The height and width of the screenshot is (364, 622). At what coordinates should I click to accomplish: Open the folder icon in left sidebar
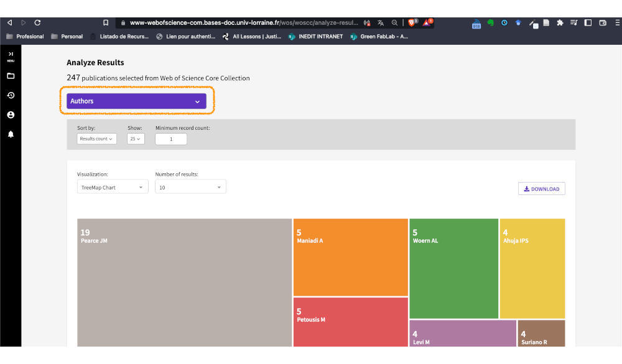[x=11, y=76]
